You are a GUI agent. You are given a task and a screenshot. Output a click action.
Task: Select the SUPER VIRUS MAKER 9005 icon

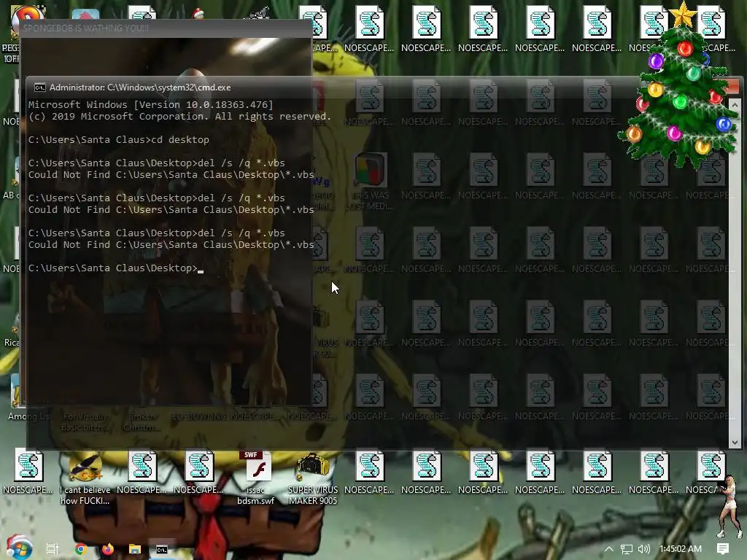pos(312,478)
